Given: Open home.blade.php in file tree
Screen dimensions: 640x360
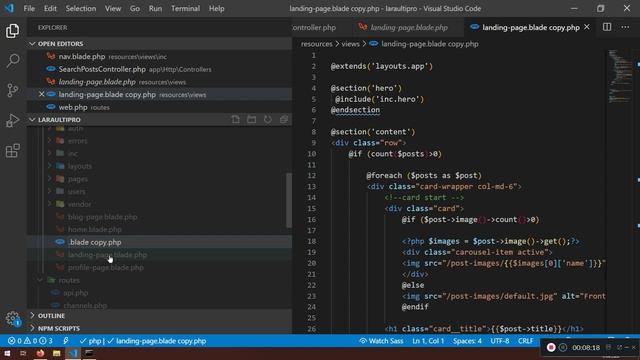Looking at the screenshot, I should [95, 229].
